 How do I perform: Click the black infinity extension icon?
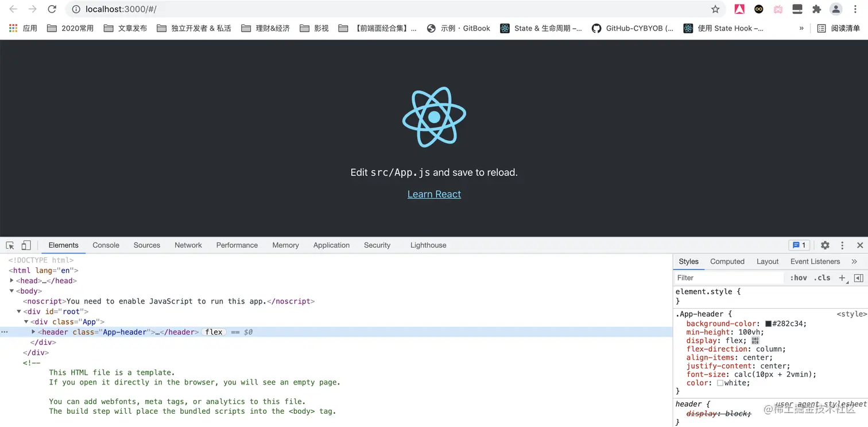click(759, 9)
